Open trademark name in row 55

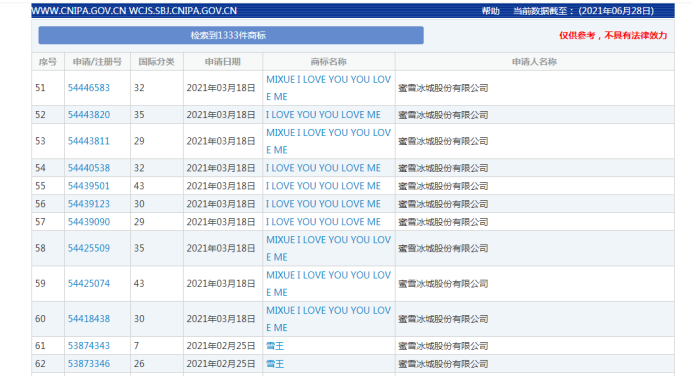[323, 186]
